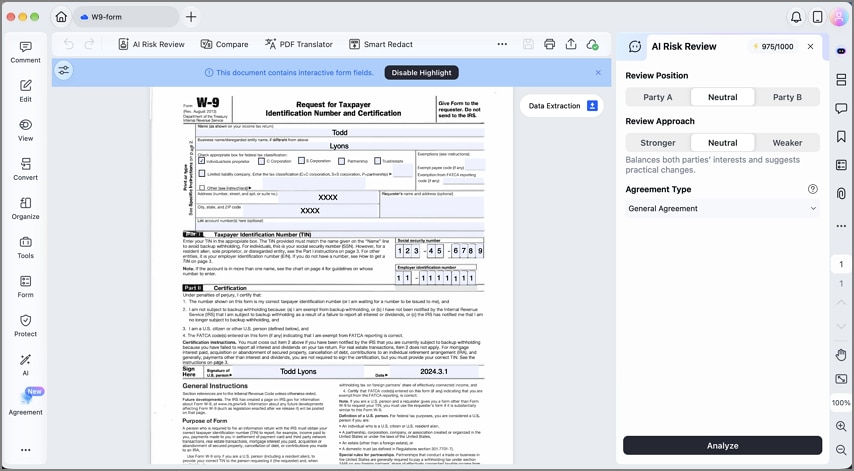Select the hand pan tool
Image resolution: width=854 pixels, height=471 pixels.
[x=841, y=355]
